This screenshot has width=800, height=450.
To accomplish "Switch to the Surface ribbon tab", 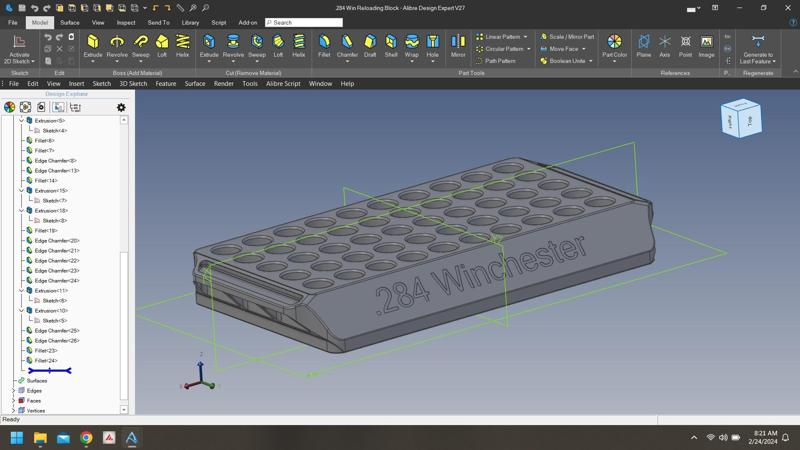I will coord(70,22).
